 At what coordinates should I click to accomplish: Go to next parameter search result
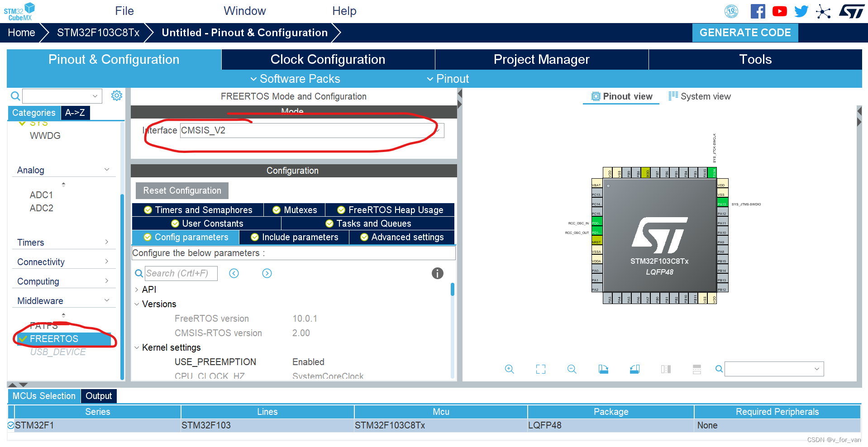(267, 273)
